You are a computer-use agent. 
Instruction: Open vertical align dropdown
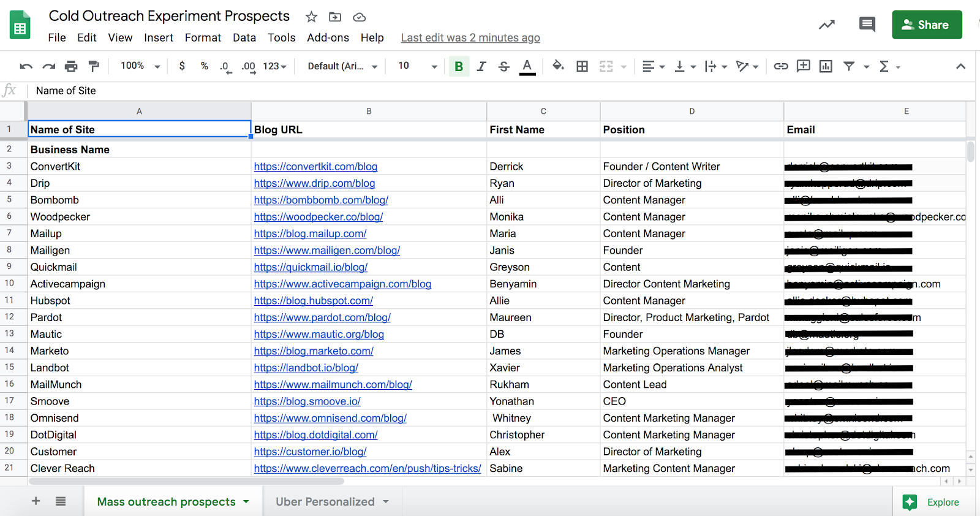tap(685, 66)
